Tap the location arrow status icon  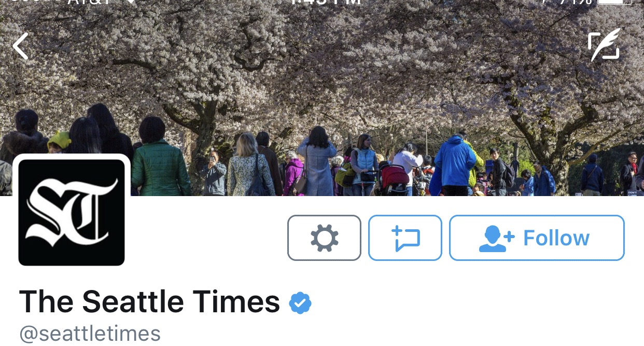tap(544, 2)
